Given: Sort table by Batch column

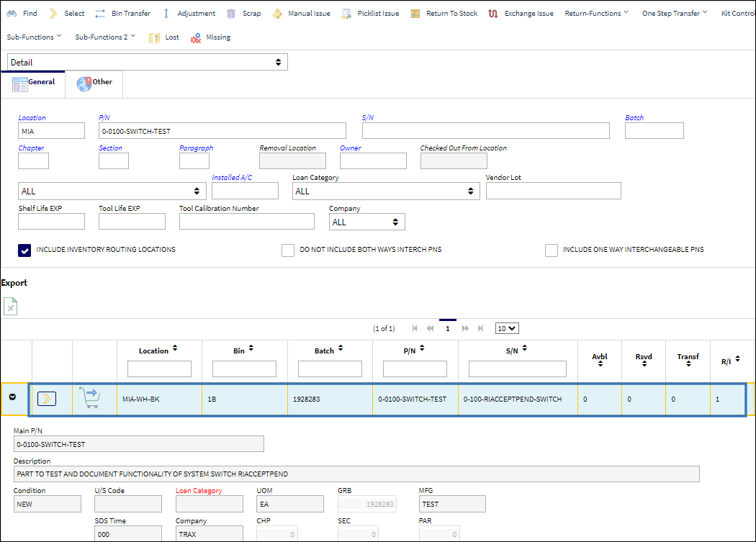Looking at the screenshot, I should 341,348.
